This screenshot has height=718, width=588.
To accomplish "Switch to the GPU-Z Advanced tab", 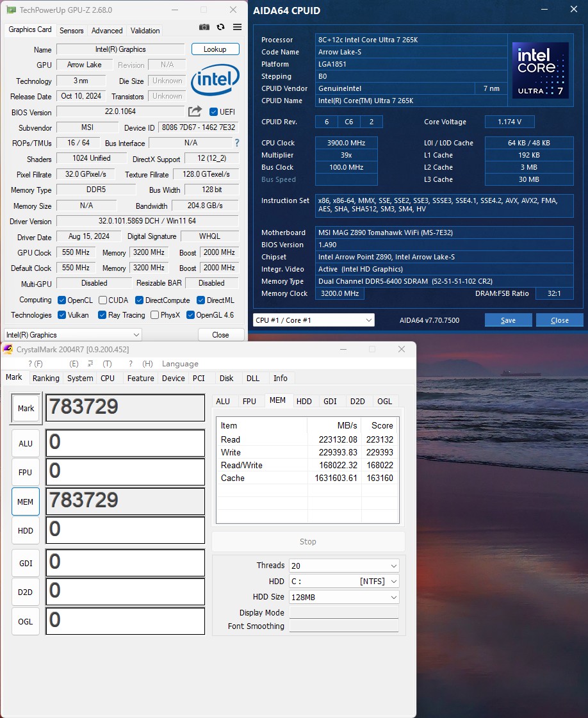I will (107, 31).
